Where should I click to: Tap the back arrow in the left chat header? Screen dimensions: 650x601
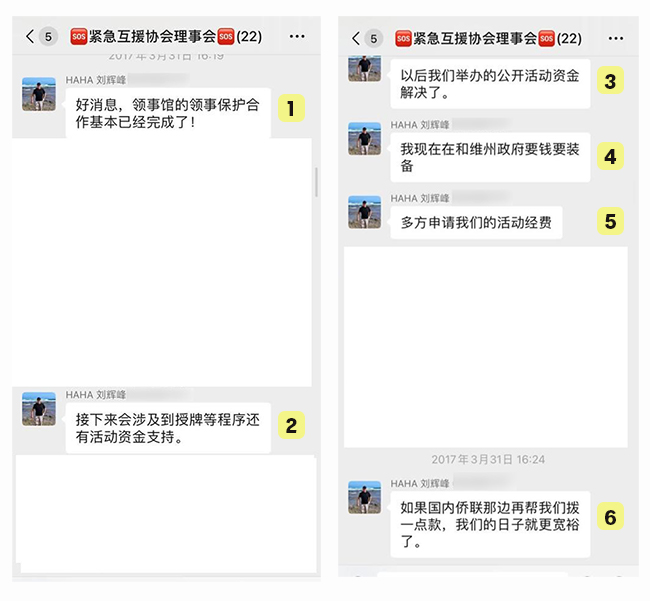click(30, 36)
